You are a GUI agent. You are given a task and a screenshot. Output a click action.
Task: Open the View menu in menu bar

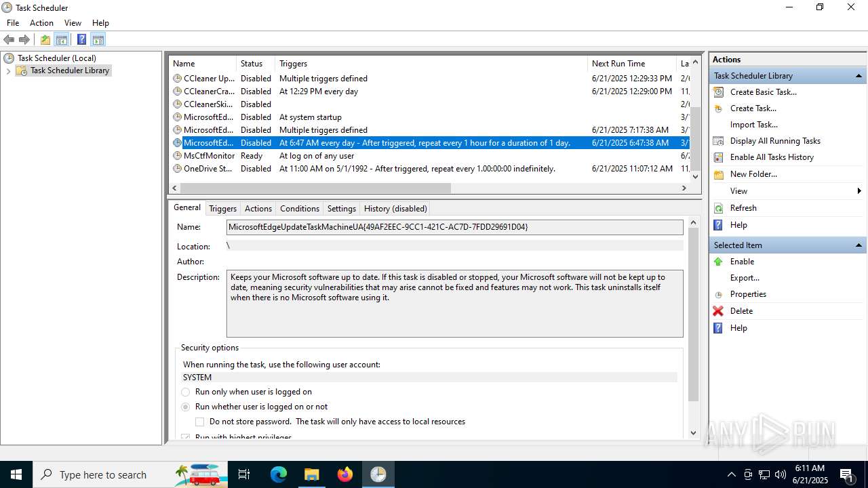(73, 23)
